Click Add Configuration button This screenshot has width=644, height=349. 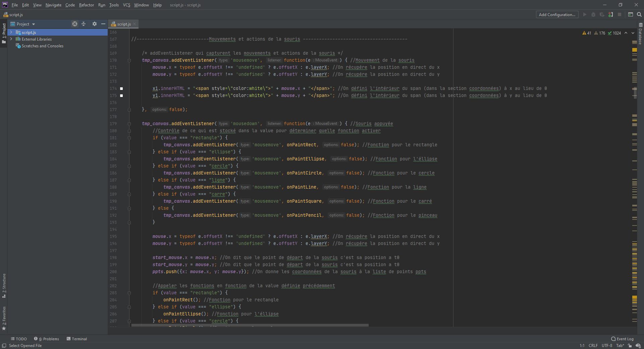[557, 14]
